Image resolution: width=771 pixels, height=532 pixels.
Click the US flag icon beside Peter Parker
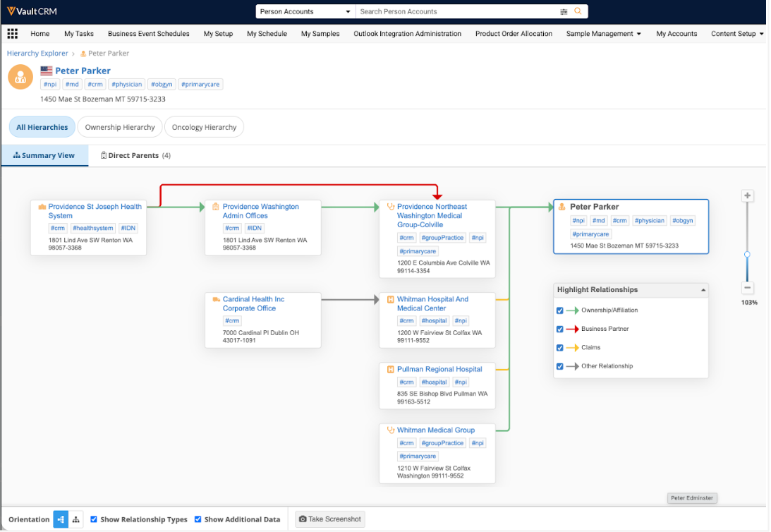click(47, 71)
